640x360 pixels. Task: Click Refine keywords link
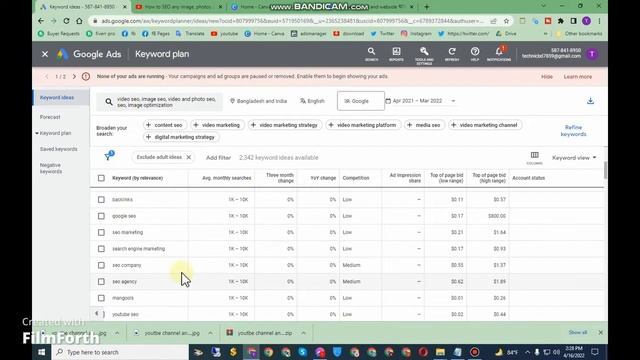click(573, 131)
